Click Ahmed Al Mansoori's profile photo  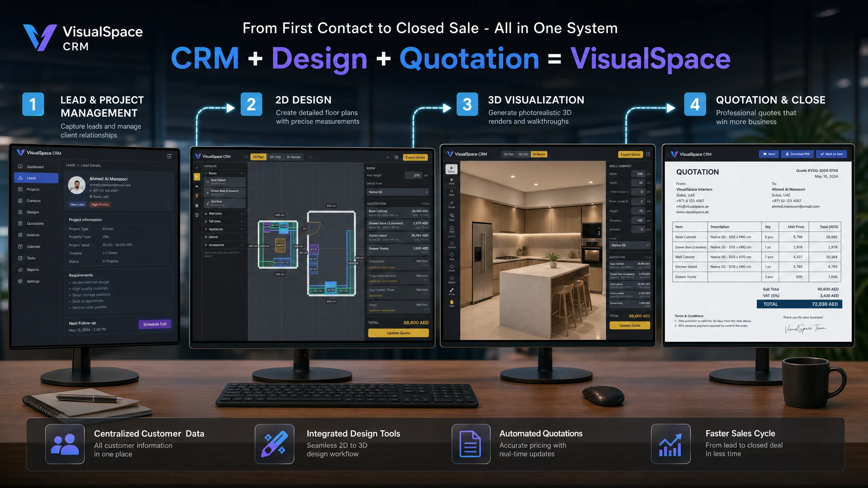coord(77,185)
